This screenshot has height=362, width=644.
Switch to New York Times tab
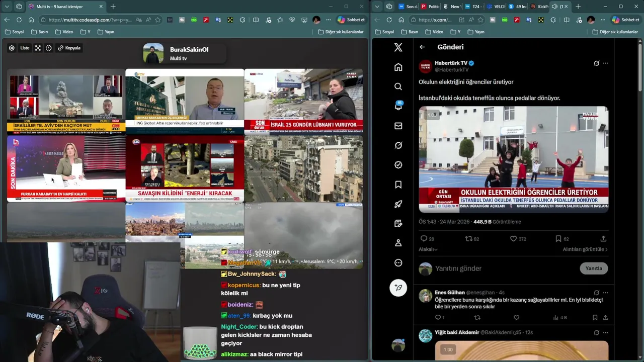click(x=452, y=7)
